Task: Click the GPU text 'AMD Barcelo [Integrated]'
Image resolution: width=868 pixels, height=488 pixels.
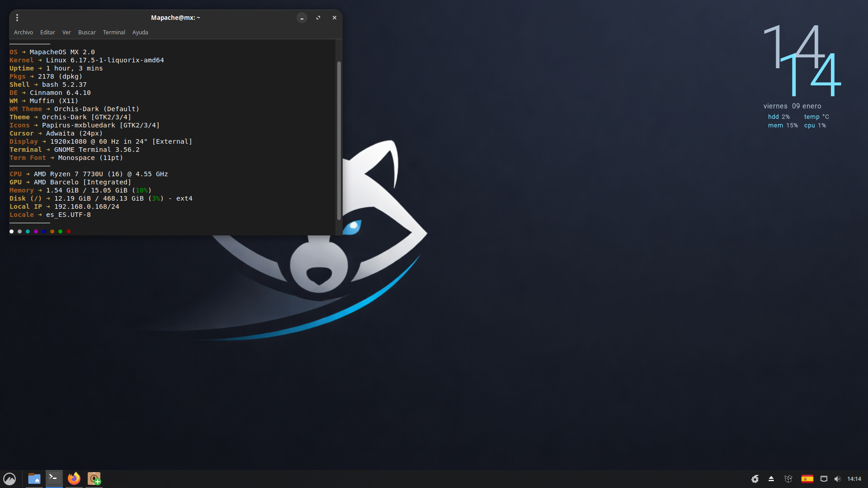Action: click(82, 182)
